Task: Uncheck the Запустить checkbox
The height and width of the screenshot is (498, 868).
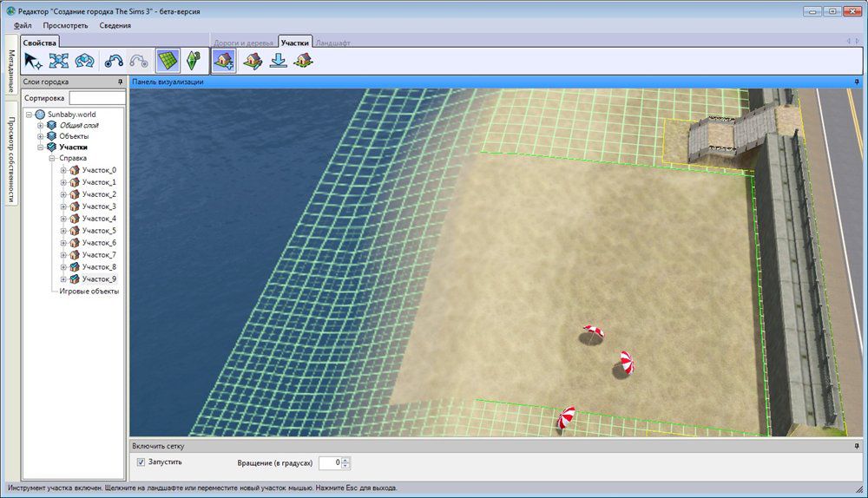Action: pos(141,462)
